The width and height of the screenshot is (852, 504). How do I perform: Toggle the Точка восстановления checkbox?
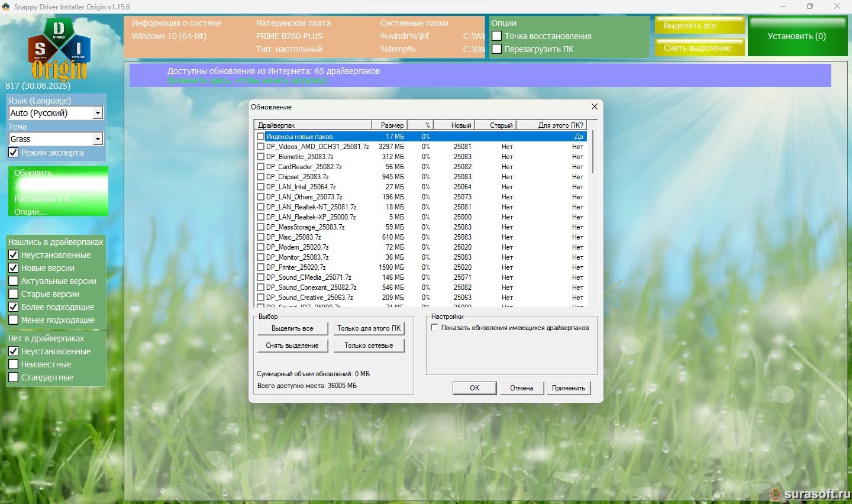[497, 36]
